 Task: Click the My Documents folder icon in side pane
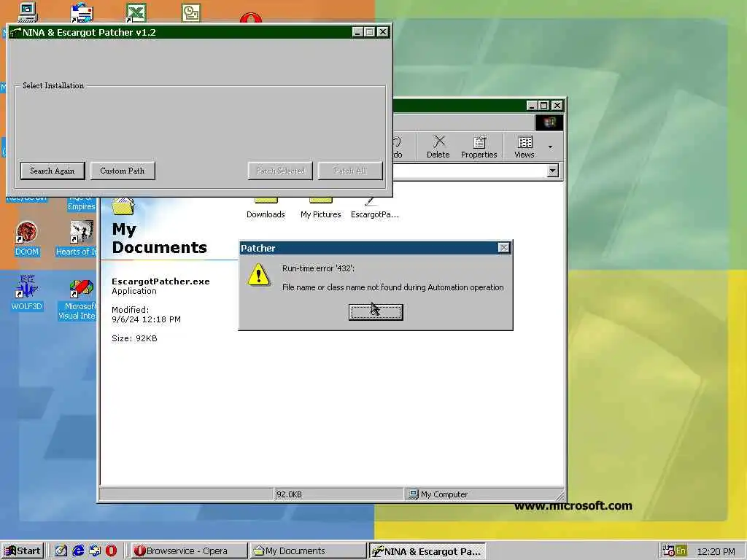[x=123, y=206]
